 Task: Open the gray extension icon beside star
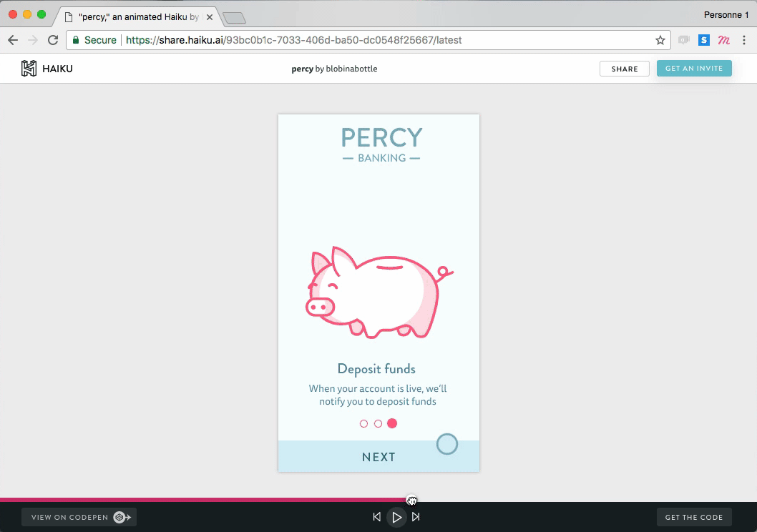coord(684,41)
